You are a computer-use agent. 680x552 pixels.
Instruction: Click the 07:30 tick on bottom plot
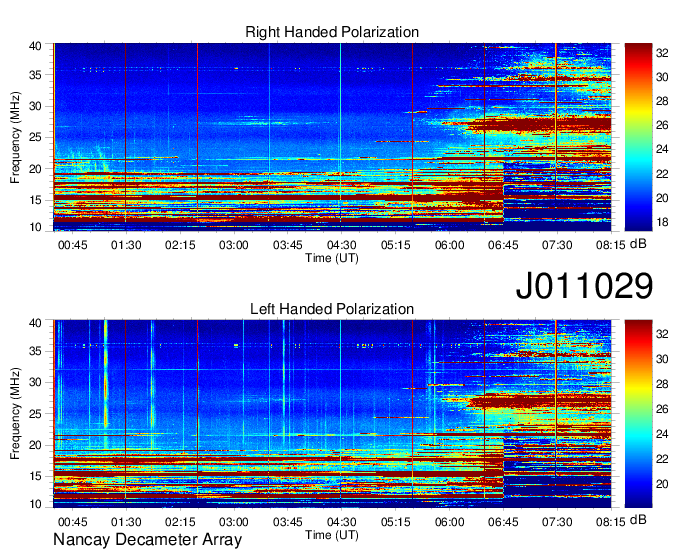tap(557, 522)
